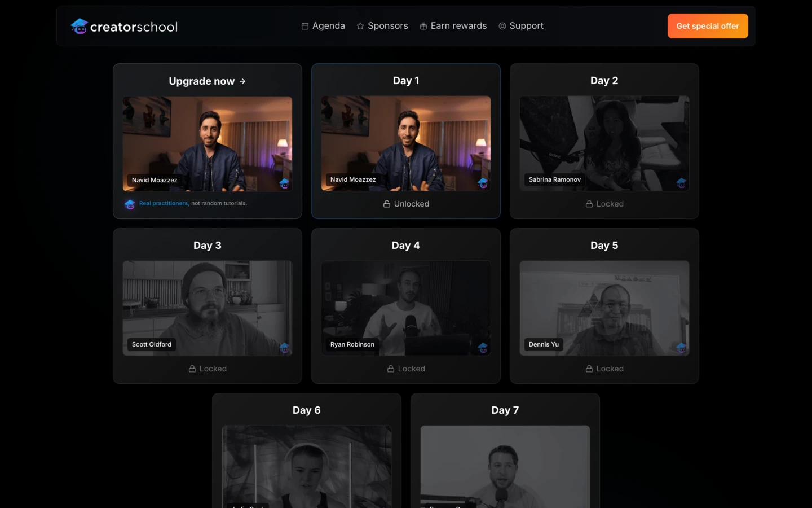Open the Agenda navigation item
Screen dimensions: 812x508
point(323,26)
